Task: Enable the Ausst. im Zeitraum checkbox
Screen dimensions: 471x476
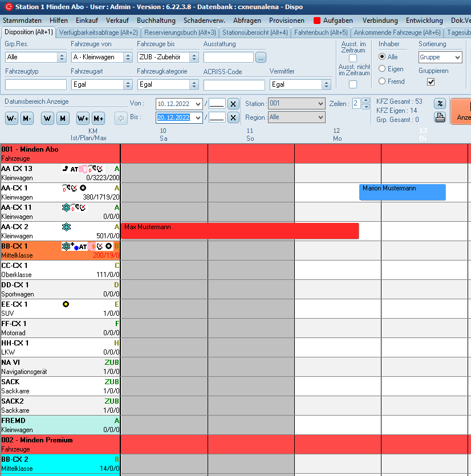Action: 353,58
